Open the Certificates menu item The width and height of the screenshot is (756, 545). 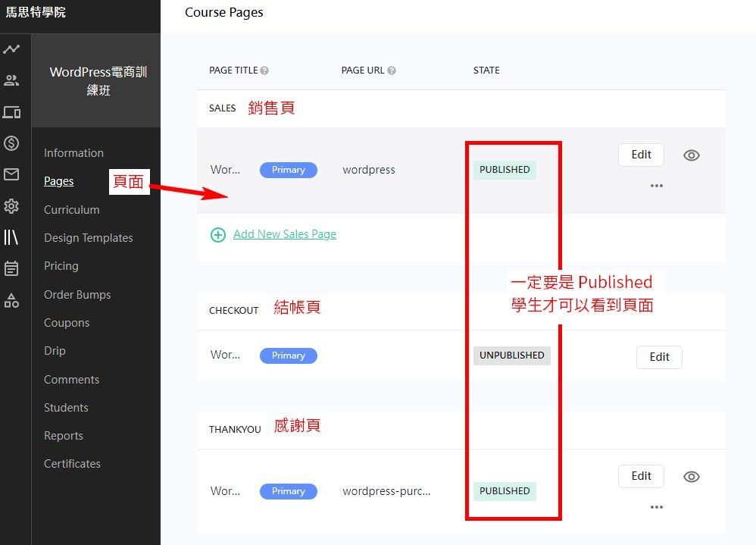coord(72,464)
